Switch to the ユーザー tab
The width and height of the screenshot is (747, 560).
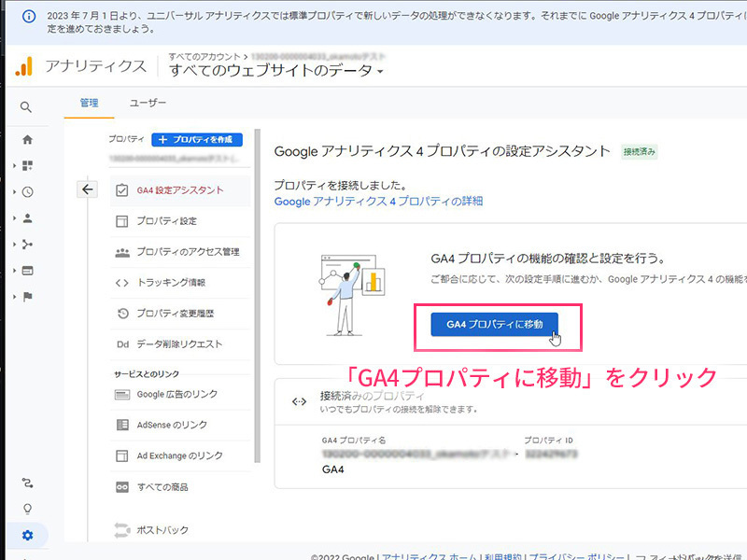point(148,103)
